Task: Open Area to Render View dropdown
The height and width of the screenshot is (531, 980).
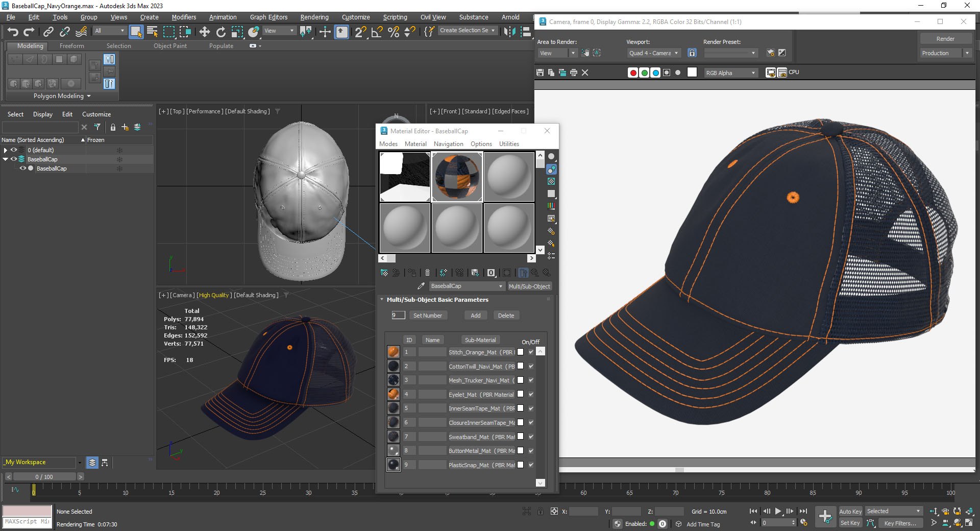Action: tap(557, 53)
